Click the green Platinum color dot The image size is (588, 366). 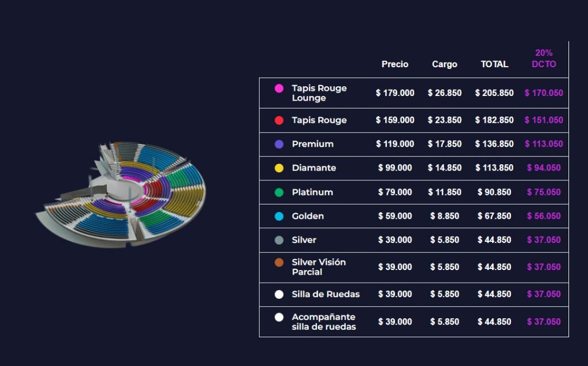point(279,192)
